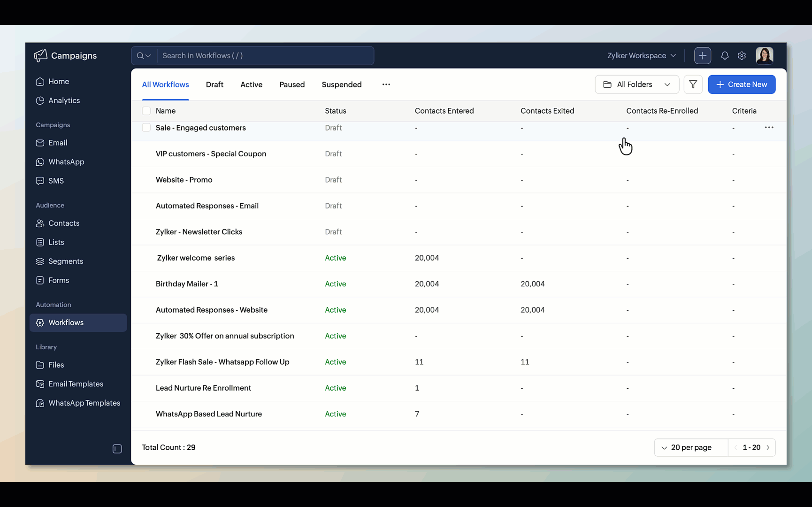Toggle the select-all checkbox in header
The width and height of the screenshot is (812, 507).
[x=146, y=111]
